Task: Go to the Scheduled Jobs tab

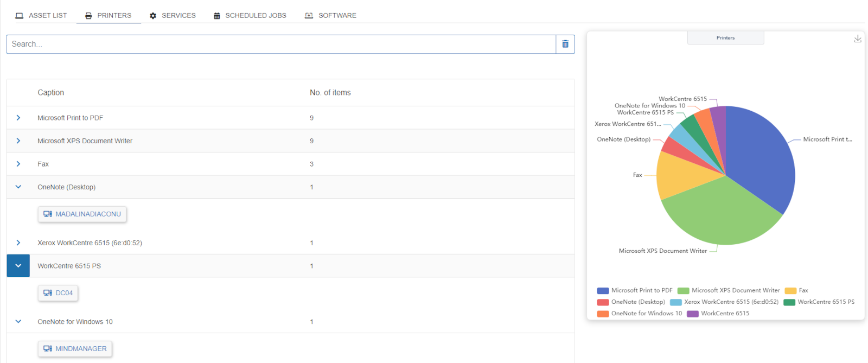Action: tap(250, 16)
